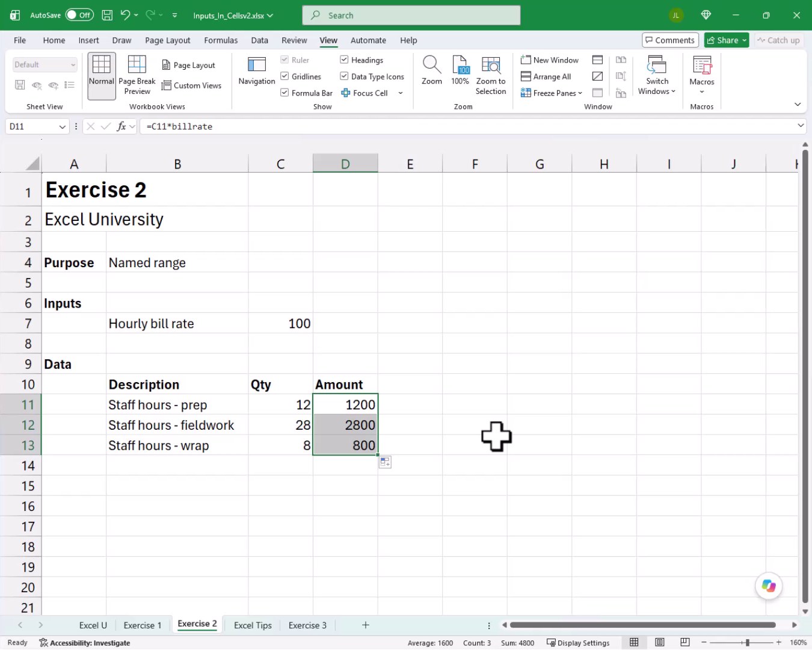Open the Share dropdown arrow
This screenshot has width=812, height=650.
[x=744, y=40]
